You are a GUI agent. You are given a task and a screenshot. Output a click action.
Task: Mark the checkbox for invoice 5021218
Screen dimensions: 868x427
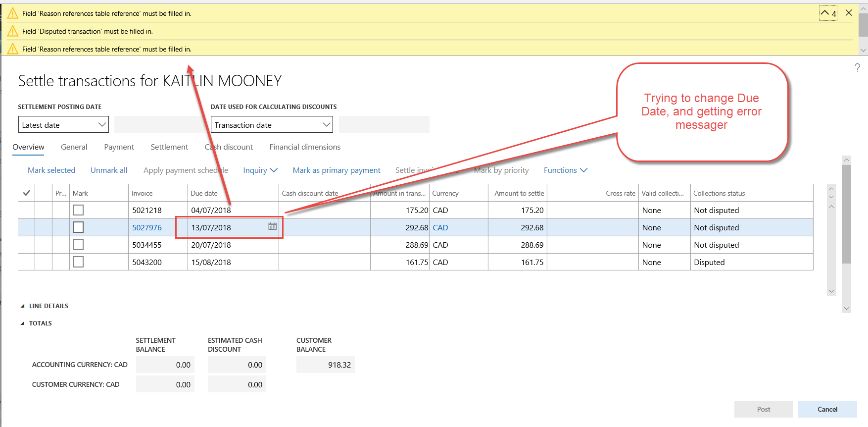pyautogui.click(x=78, y=210)
